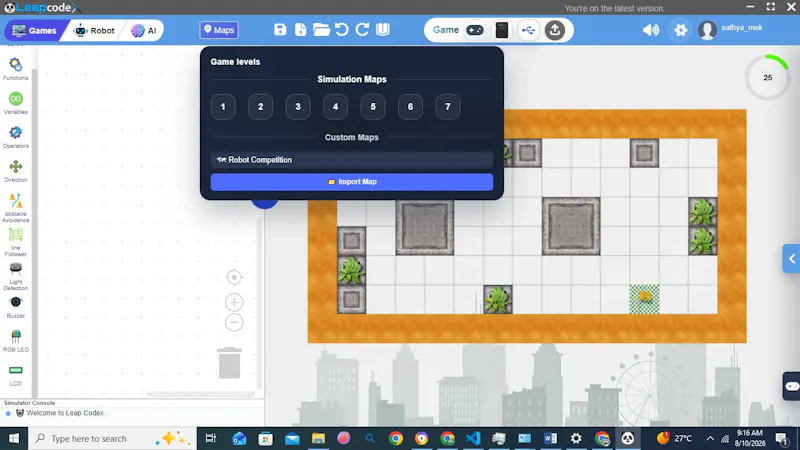This screenshot has height=450, width=800.
Task: Toggle the Maps dropdown button
Action: pos(219,30)
